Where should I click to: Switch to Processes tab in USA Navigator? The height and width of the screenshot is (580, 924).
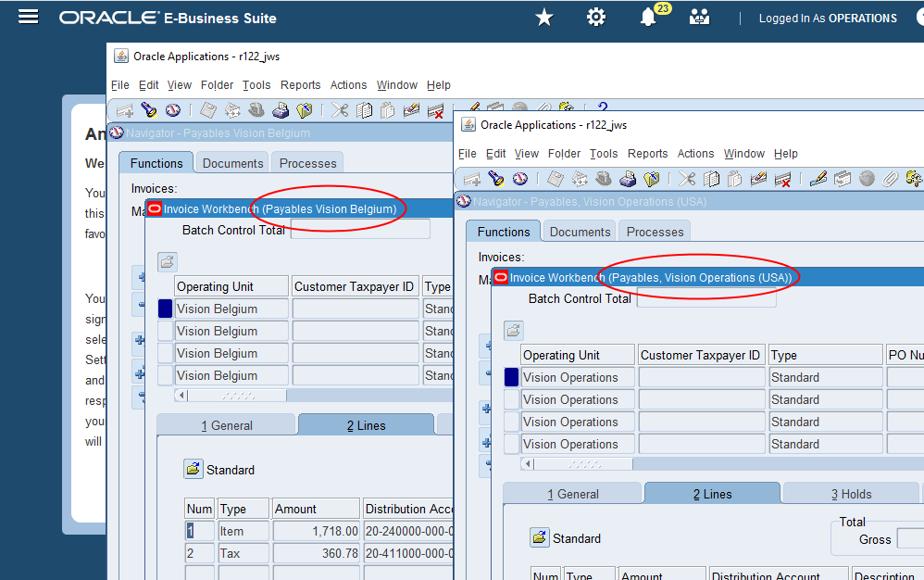click(x=655, y=232)
